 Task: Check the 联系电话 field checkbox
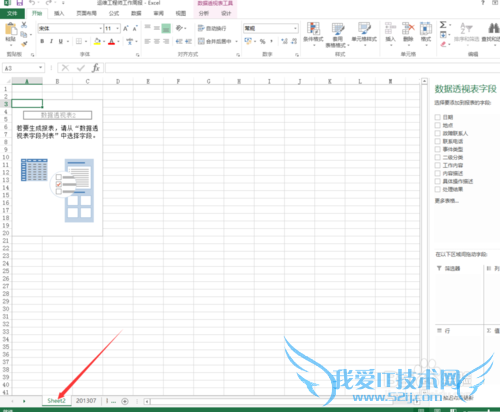(x=438, y=141)
